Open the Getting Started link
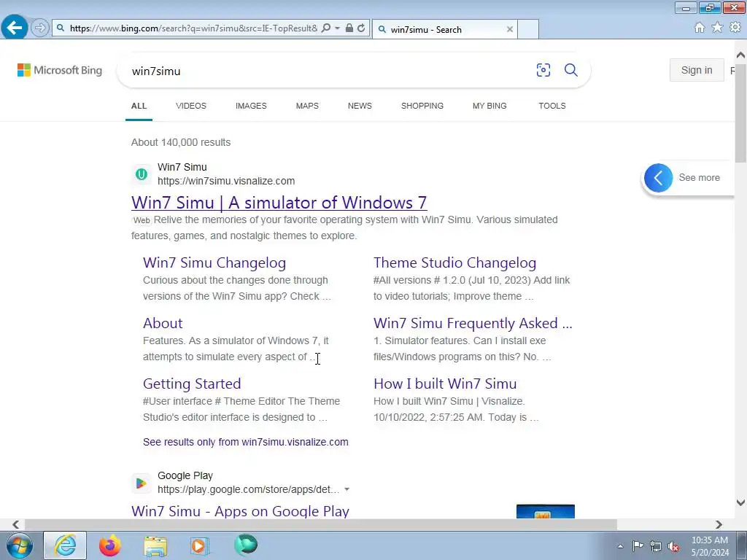747x560 pixels. point(192,384)
